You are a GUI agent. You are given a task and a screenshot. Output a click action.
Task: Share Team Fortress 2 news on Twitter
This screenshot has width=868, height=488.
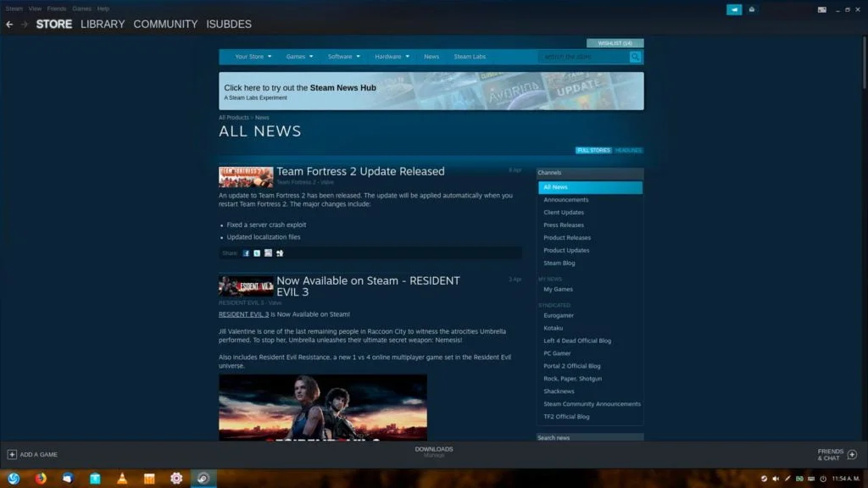(x=257, y=252)
